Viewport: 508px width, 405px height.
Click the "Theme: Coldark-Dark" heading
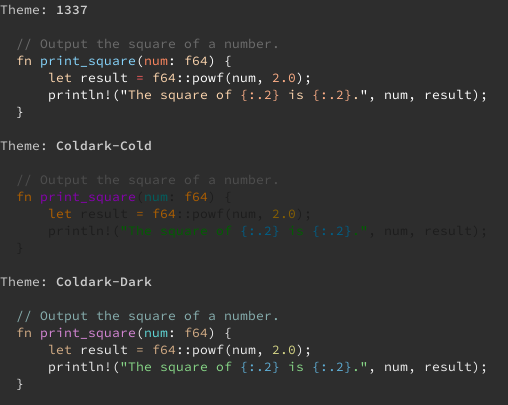[x=76, y=282]
